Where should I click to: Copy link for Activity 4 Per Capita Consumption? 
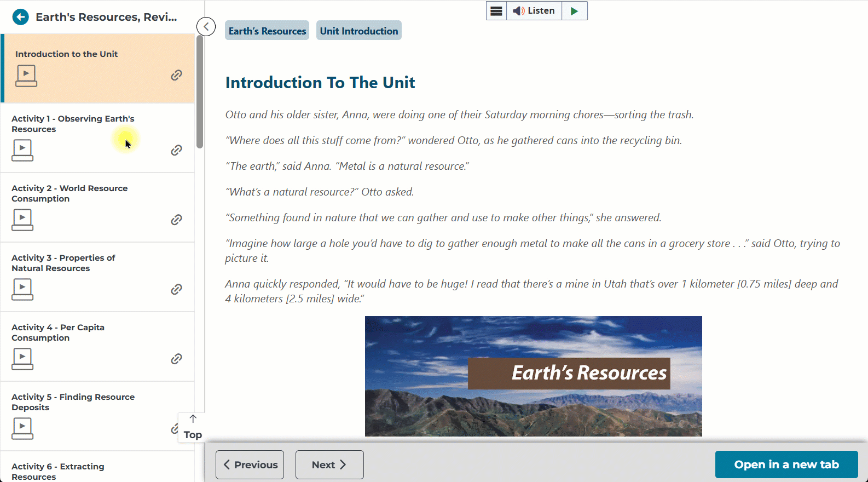pyautogui.click(x=176, y=359)
